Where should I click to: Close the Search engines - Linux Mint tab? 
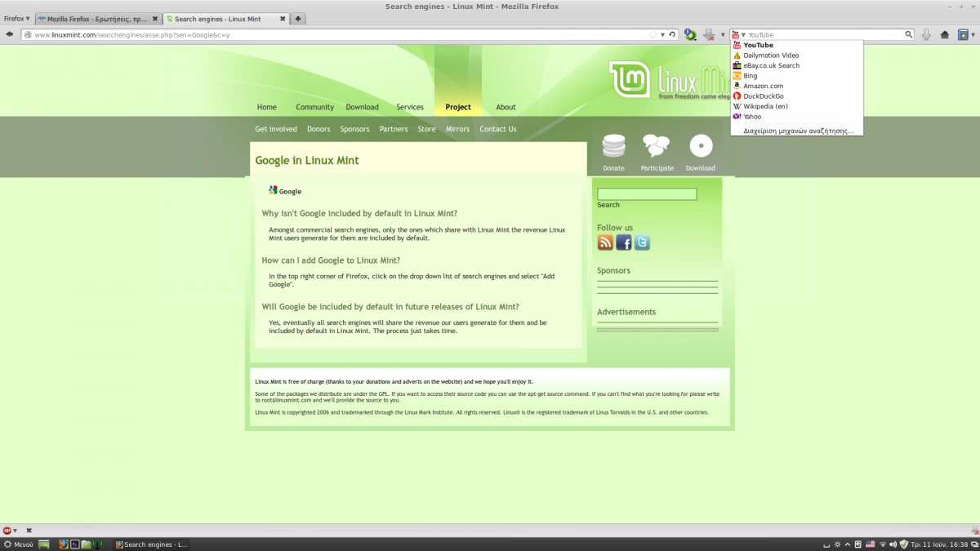(283, 19)
